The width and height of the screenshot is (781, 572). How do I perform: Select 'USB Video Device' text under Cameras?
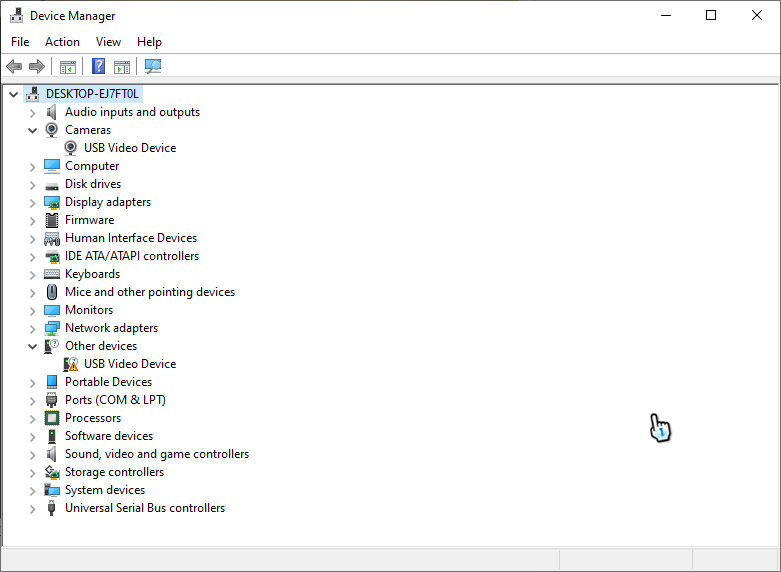point(130,148)
